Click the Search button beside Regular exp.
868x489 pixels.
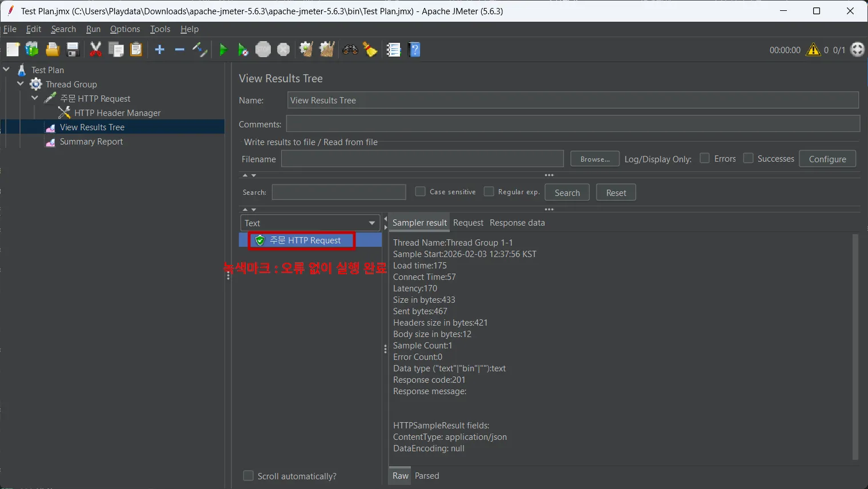pyautogui.click(x=567, y=193)
